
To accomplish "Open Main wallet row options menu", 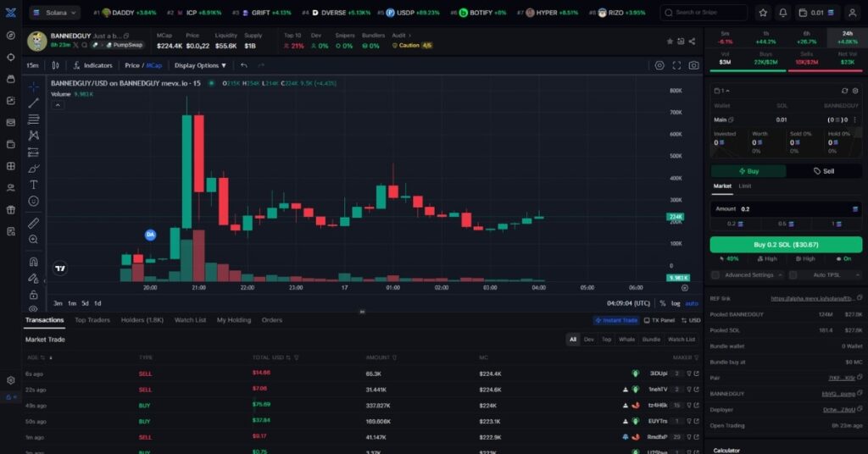I will point(854,119).
